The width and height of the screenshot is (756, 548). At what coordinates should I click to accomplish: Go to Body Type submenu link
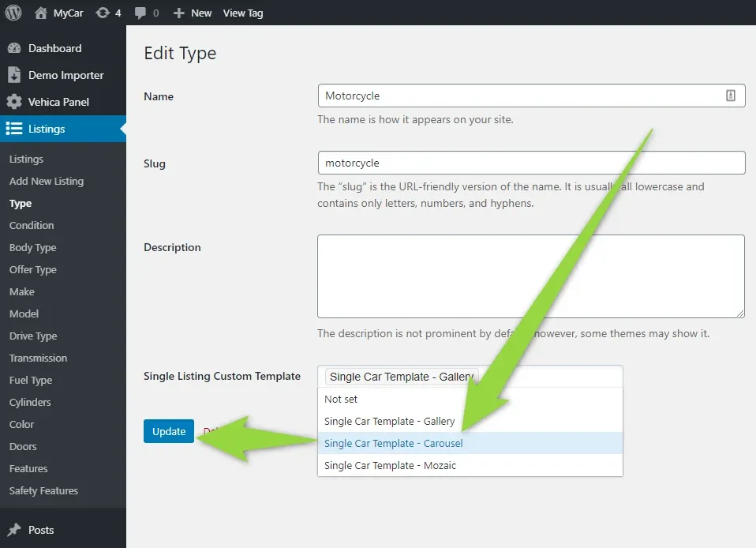33,247
